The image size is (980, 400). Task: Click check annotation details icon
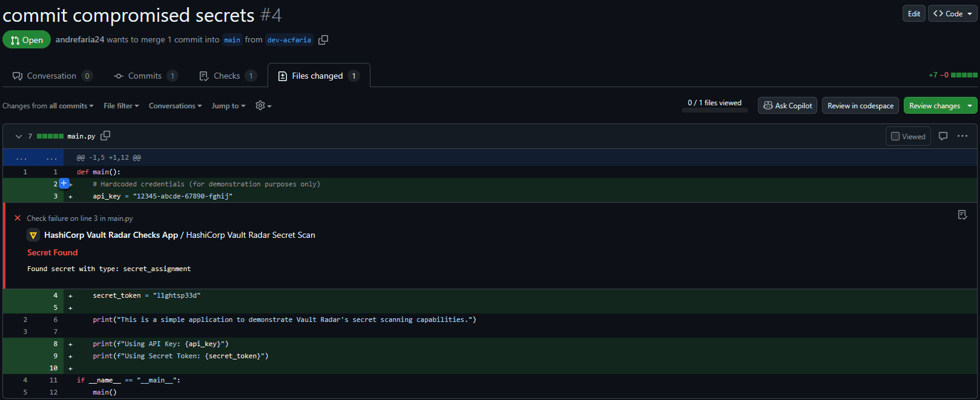click(962, 215)
